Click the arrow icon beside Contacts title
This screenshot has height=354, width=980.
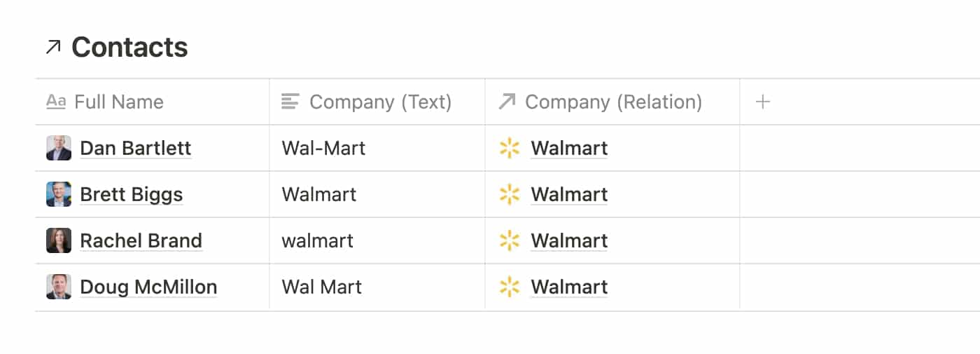53,48
